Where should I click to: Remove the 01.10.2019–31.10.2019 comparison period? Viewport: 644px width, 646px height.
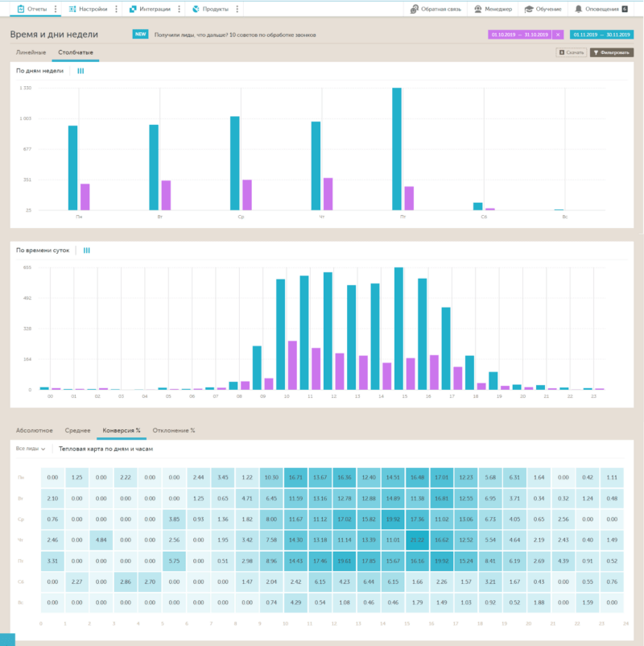tap(558, 35)
